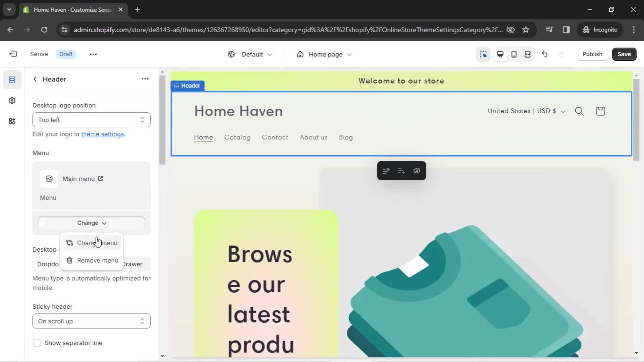Click the eye/hide section icon
This screenshot has height=362, width=644.
(416, 171)
